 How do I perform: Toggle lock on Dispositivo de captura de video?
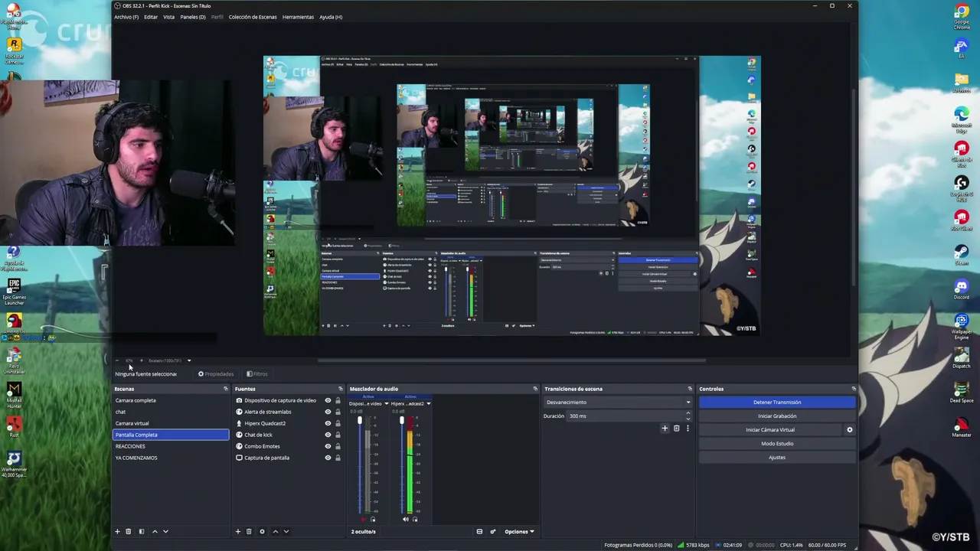[338, 400]
